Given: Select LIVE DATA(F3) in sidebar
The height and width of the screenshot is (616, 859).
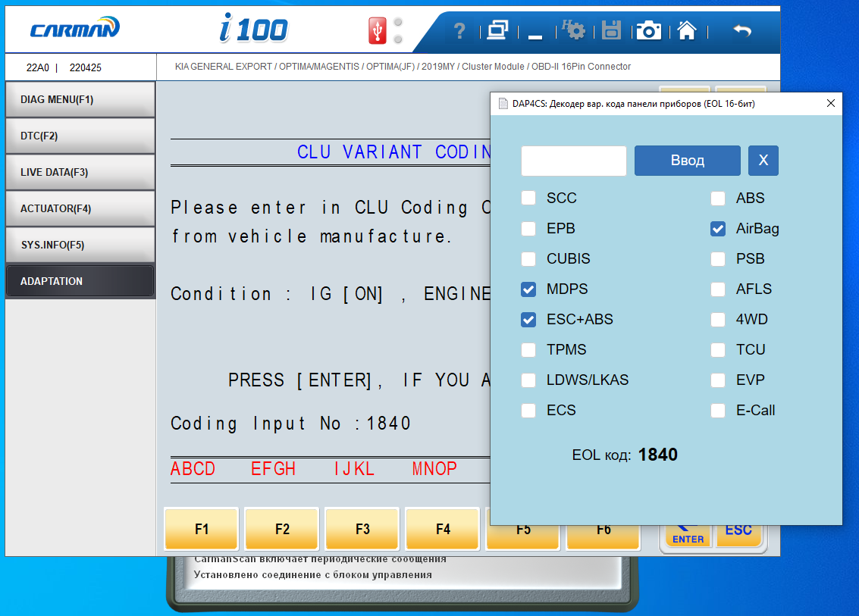Looking at the screenshot, I should (80, 172).
